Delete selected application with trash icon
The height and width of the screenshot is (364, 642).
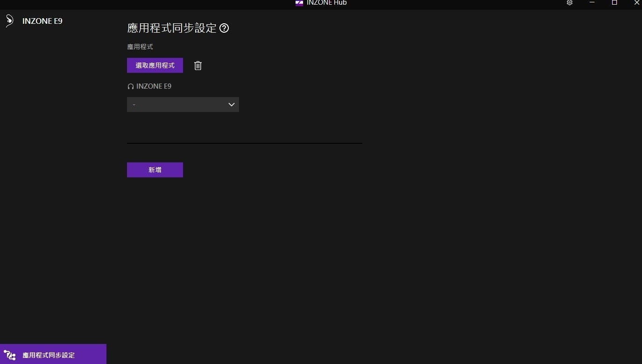(x=198, y=65)
